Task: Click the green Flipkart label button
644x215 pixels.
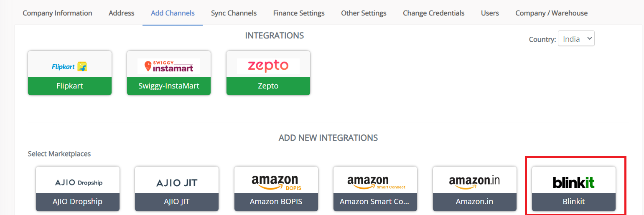Action: point(70,86)
